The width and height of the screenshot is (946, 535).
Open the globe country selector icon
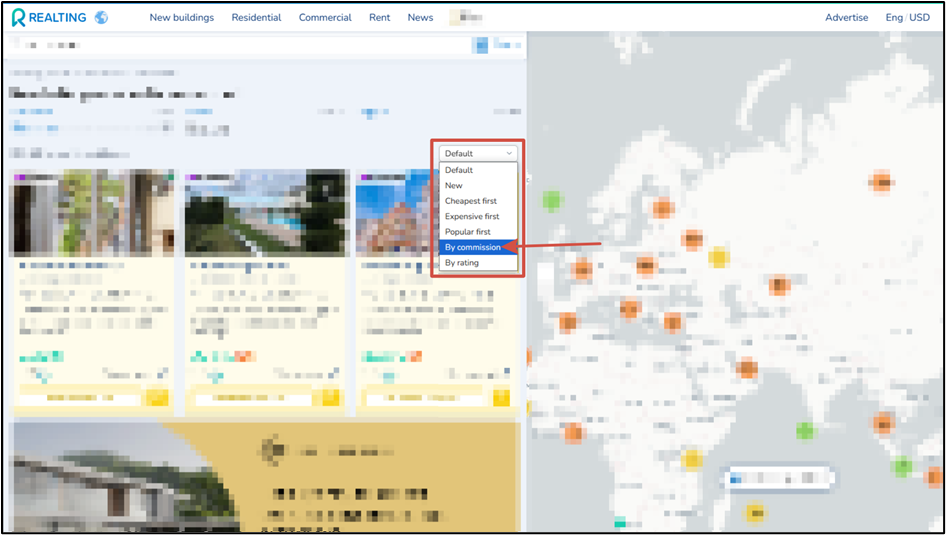click(x=101, y=17)
